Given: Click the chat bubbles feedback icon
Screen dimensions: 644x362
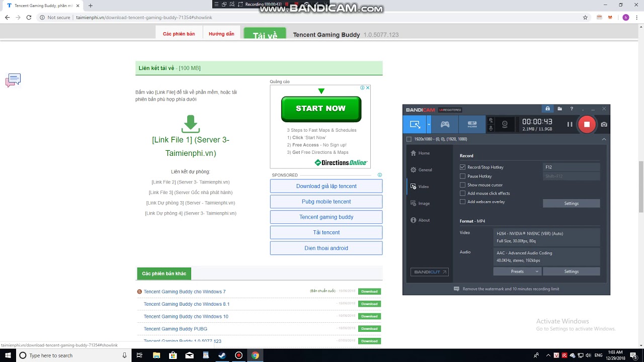Looking at the screenshot, I should (x=13, y=80).
